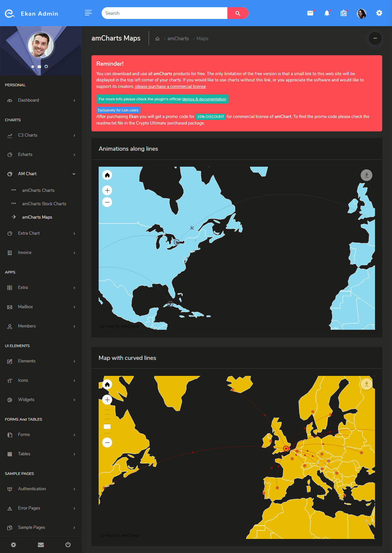The image size is (392, 553).
Task: Select amCharts Maps submenu item
Action: (37, 217)
